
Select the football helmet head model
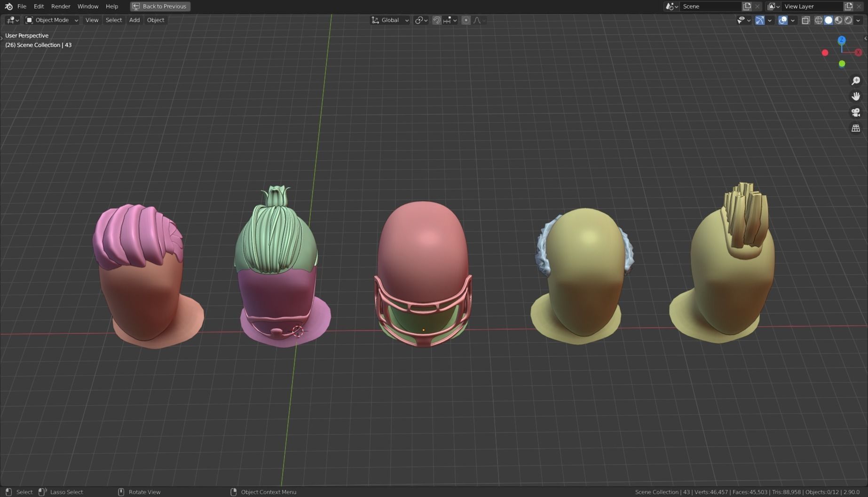(423, 275)
